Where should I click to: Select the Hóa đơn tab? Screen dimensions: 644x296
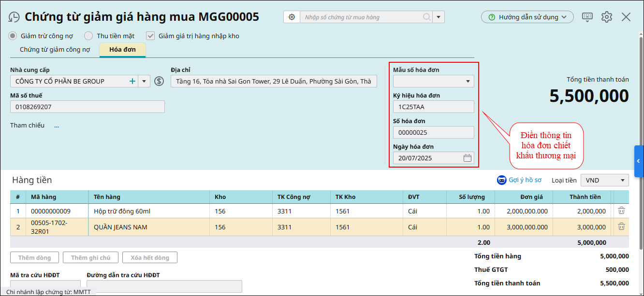click(122, 49)
